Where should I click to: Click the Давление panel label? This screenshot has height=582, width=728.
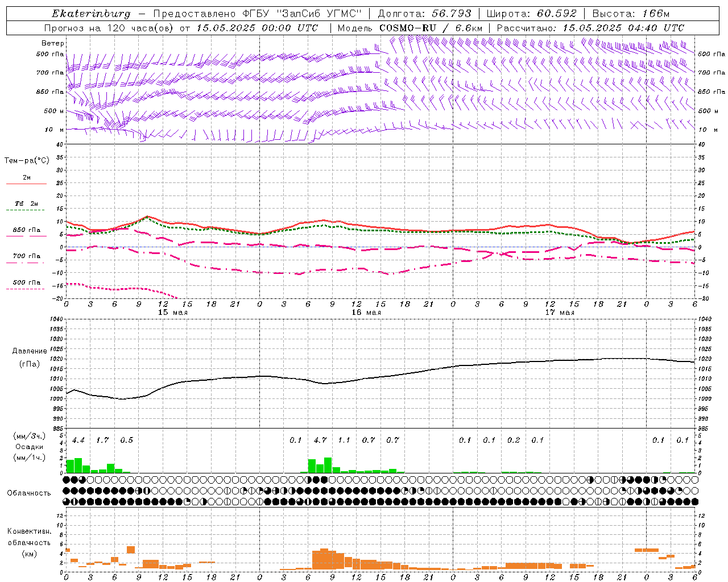30,351
